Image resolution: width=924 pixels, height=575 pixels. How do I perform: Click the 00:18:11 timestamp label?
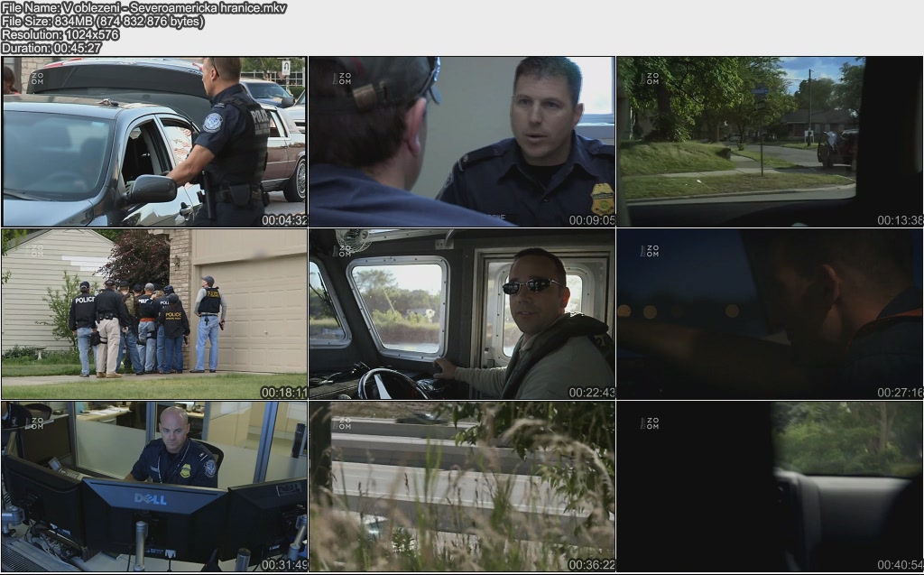284,393
